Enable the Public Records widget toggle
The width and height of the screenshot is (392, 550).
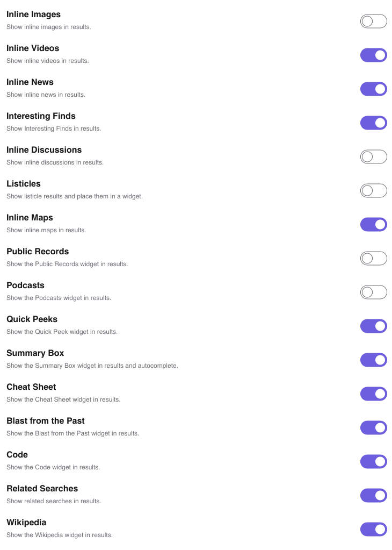coord(373,258)
